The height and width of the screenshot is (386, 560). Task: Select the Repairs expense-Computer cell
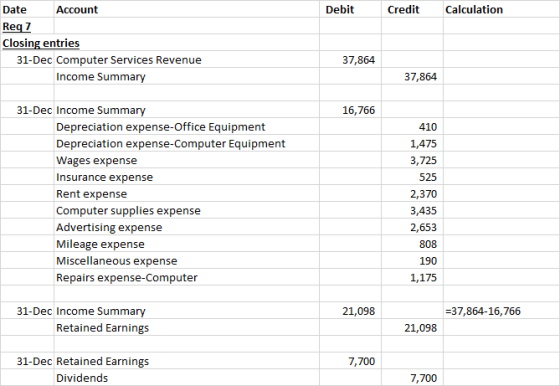click(186, 278)
